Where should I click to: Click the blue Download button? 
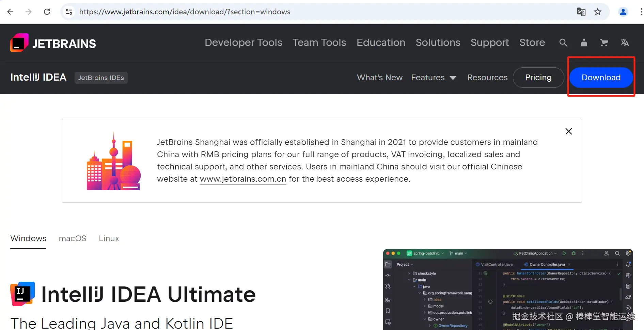click(x=601, y=78)
